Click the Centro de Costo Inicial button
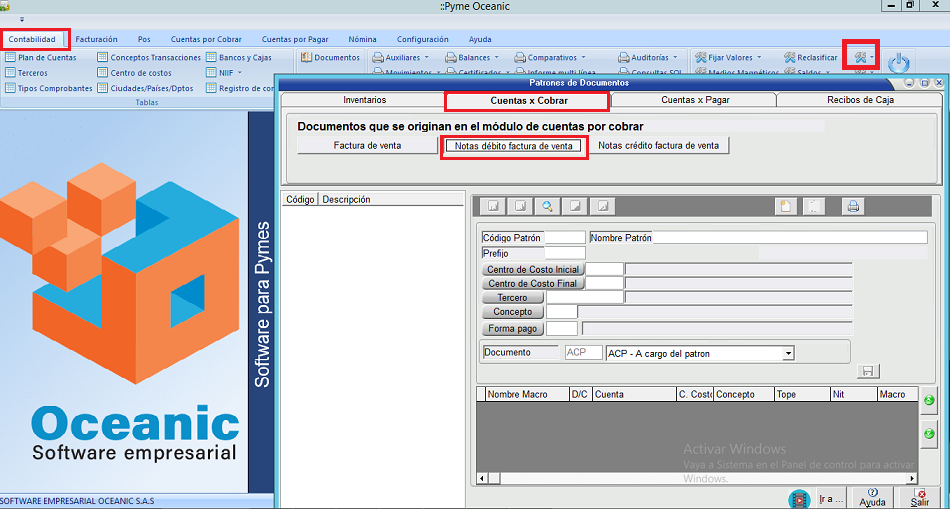 point(533,270)
